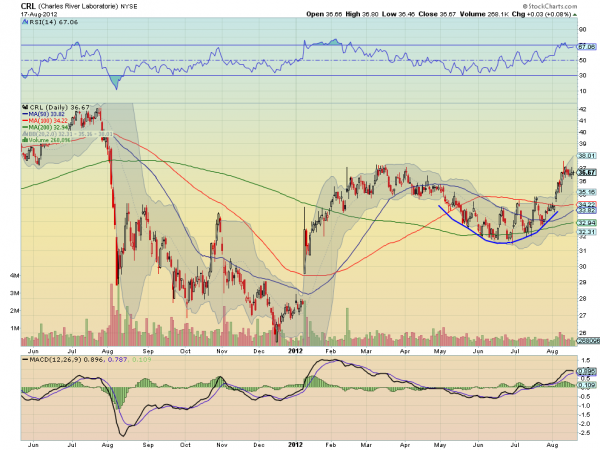Click the 'MA(50) 33.82' legend entry
The width and height of the screenshot is (600, 450).
tap(47, 114)
